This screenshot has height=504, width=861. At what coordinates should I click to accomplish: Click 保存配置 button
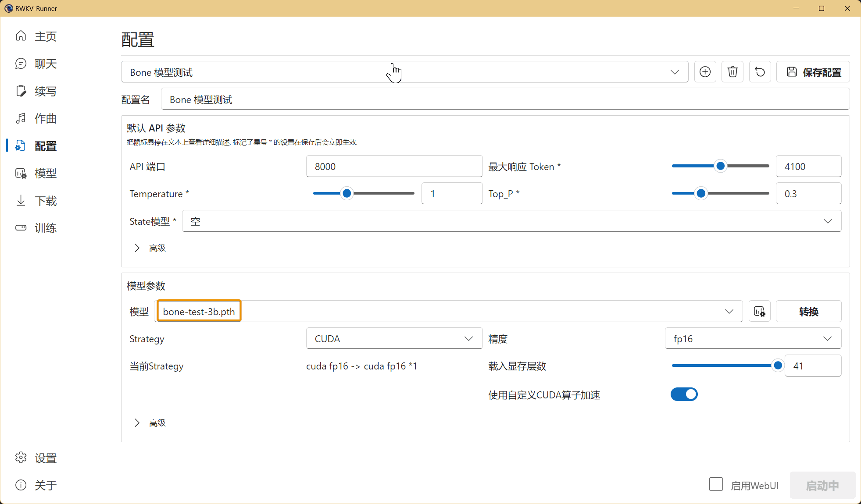click(813, 72)
